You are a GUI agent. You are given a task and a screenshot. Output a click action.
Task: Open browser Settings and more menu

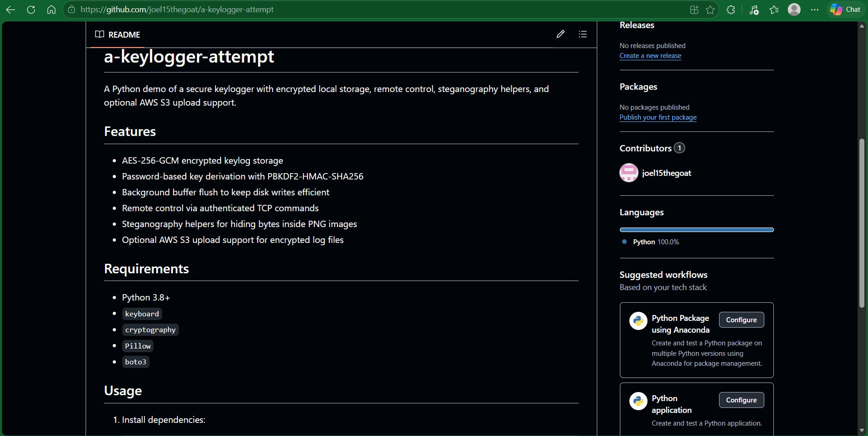click(815, 10)
